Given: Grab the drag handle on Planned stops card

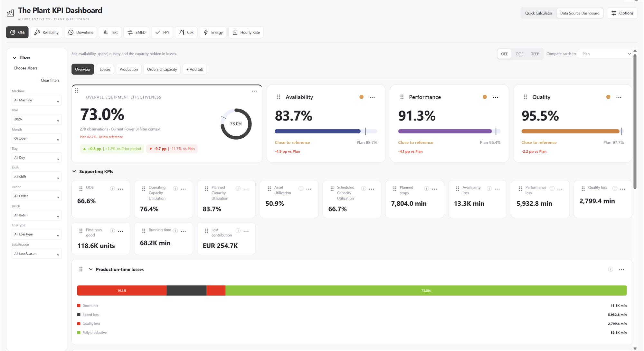Looking at the screenshot, I should tap(395, 189).
